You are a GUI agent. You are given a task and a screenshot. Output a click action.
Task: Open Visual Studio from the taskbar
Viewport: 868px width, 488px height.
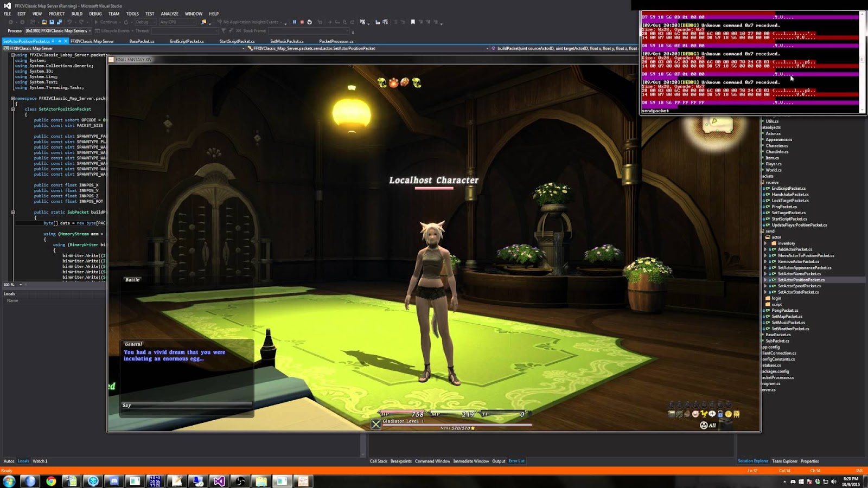click(x=219, y=481)
